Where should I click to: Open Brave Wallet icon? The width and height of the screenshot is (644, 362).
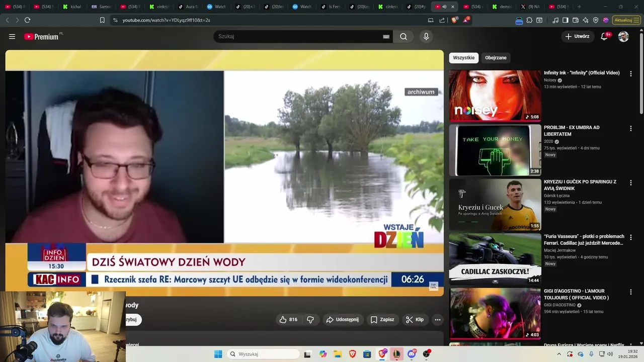576,20
